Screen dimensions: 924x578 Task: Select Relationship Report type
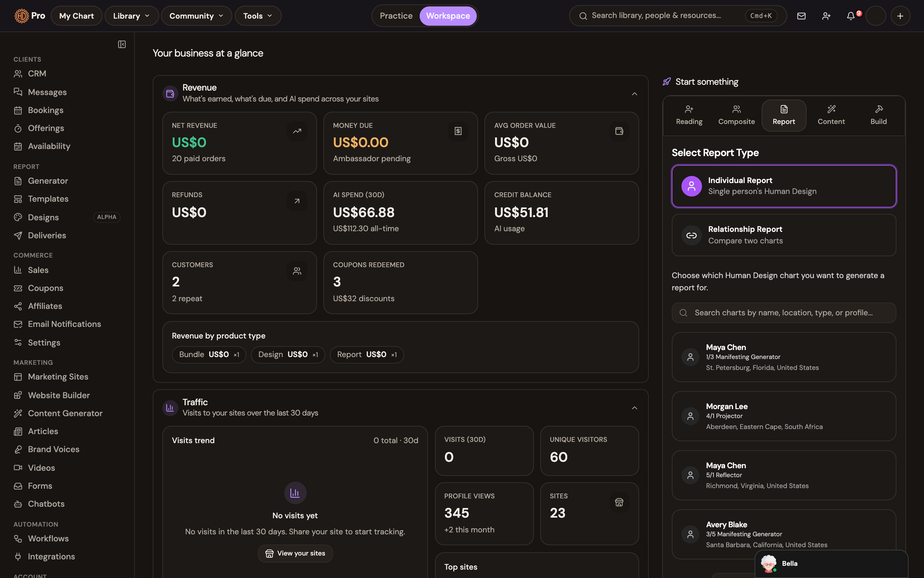[x=784, y=235]
